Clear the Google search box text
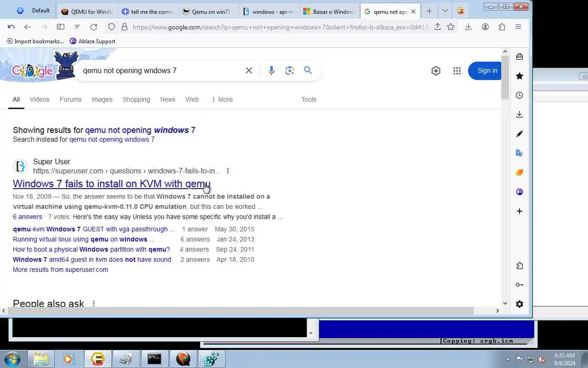 coord(249,70)
